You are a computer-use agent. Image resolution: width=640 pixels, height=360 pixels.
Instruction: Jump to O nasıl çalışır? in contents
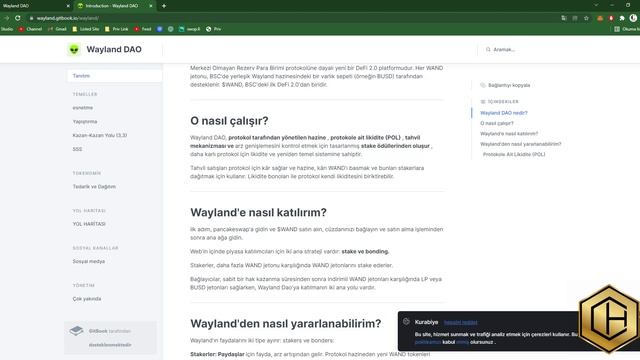tap(497, 123)
